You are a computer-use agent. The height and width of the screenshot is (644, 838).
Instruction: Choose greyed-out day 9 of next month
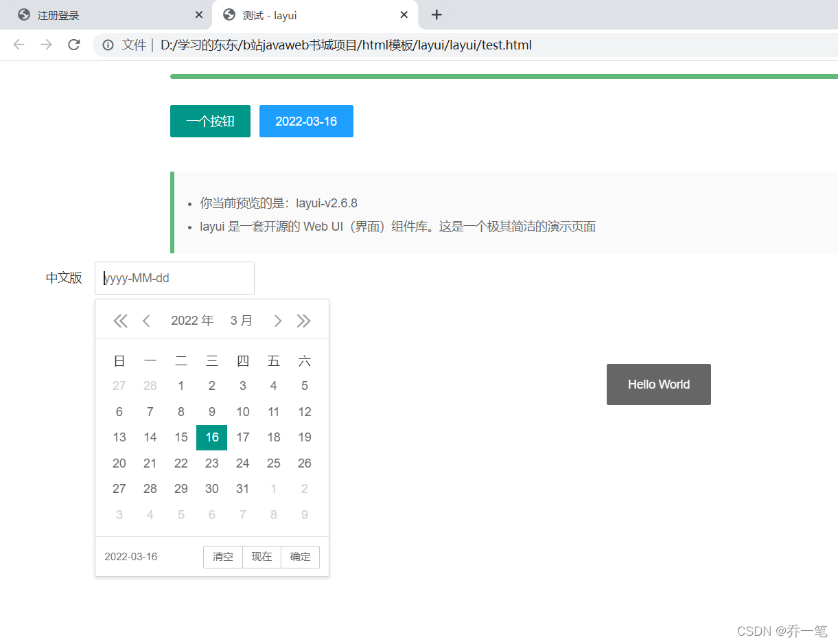click(x=305, y=515)
